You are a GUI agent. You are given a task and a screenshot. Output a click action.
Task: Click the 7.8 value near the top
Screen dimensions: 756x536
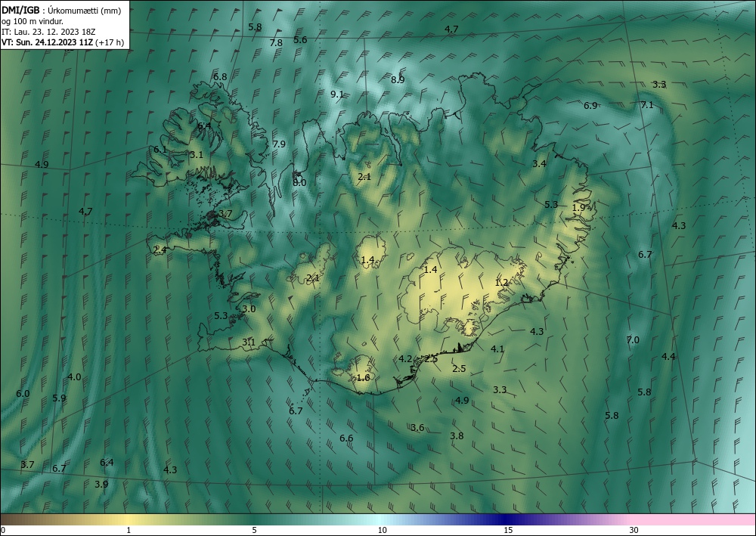click(x=276, y=43)
